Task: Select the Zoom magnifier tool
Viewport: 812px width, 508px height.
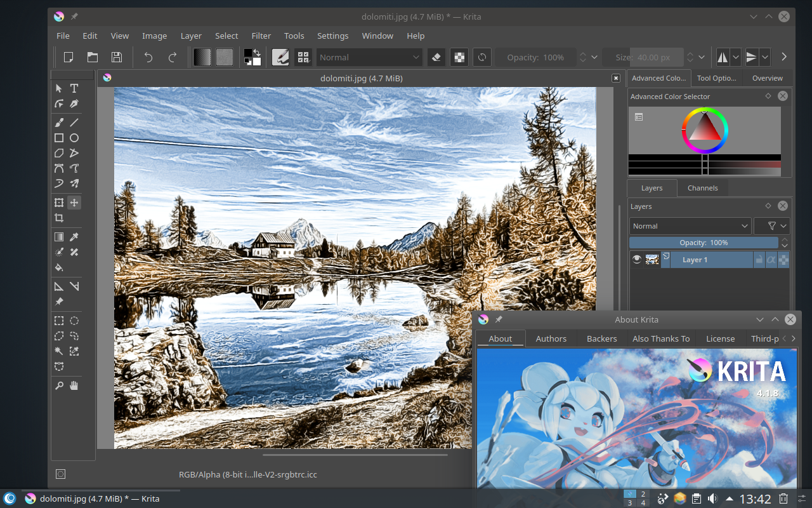Action: click(59, 385)
